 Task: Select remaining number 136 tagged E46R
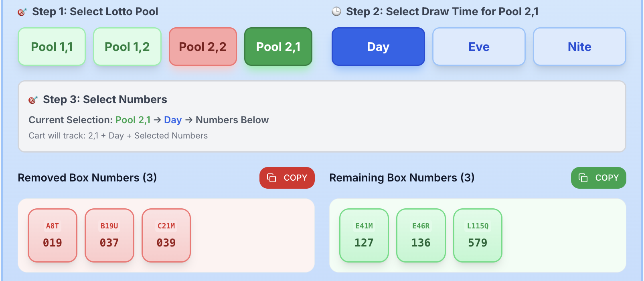[421, 235]
